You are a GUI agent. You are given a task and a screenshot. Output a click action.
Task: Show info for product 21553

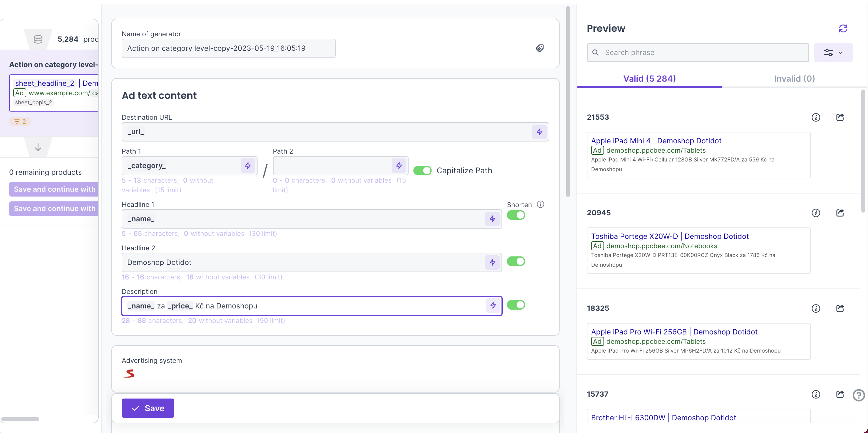coord(815,117)
